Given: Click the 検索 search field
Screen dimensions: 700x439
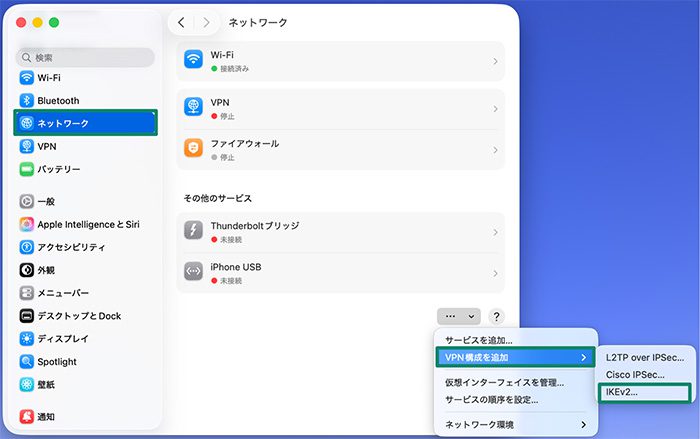Looking at the screenshot, I should click(85, 58).
